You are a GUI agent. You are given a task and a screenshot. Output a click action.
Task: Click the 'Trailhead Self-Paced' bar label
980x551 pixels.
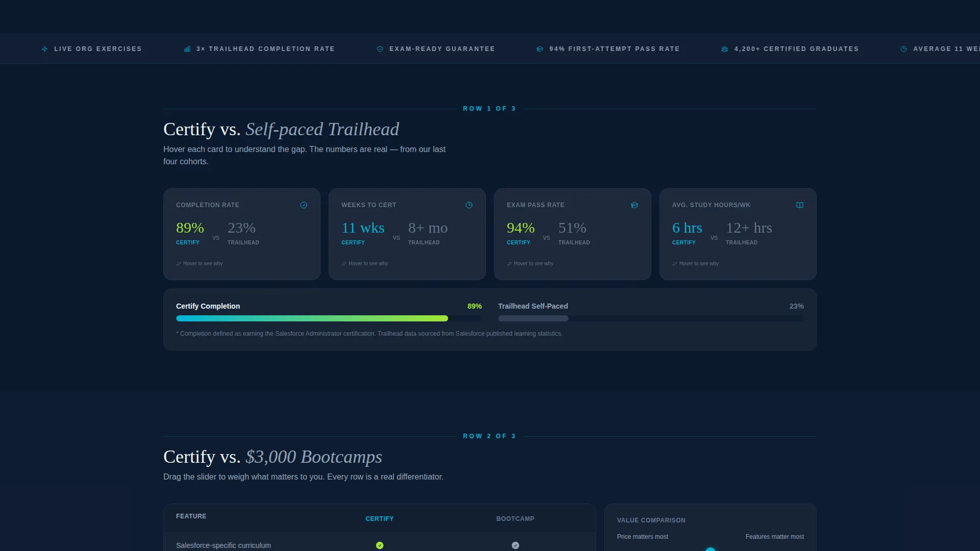tap(533, 306)
